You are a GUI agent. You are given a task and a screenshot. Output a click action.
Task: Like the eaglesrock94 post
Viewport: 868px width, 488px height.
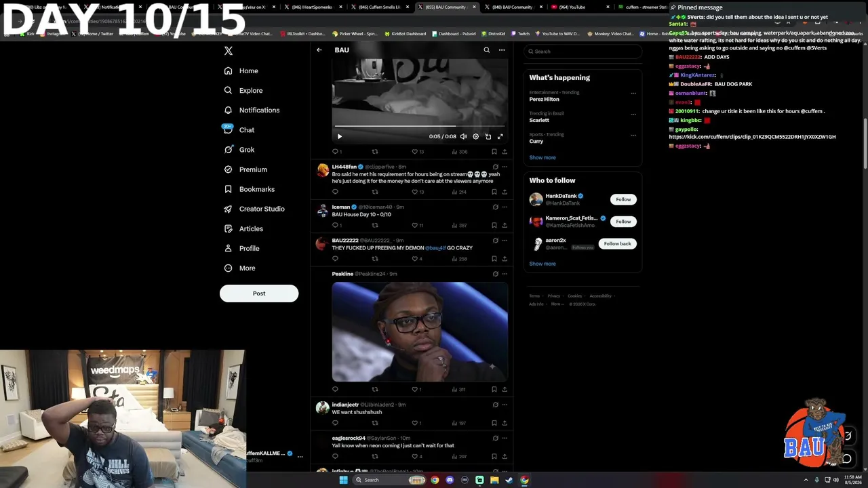coord(415,456)
